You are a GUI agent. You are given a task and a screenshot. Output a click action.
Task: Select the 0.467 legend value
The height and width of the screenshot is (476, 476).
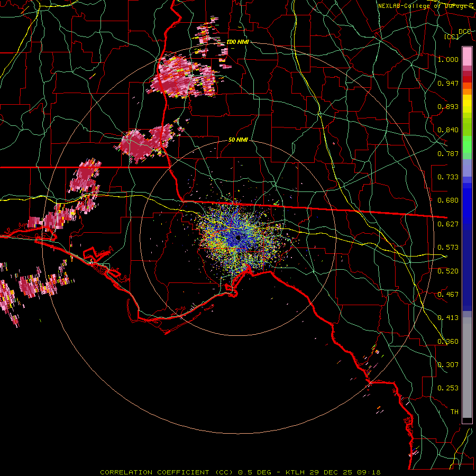(x=448, y=295)
